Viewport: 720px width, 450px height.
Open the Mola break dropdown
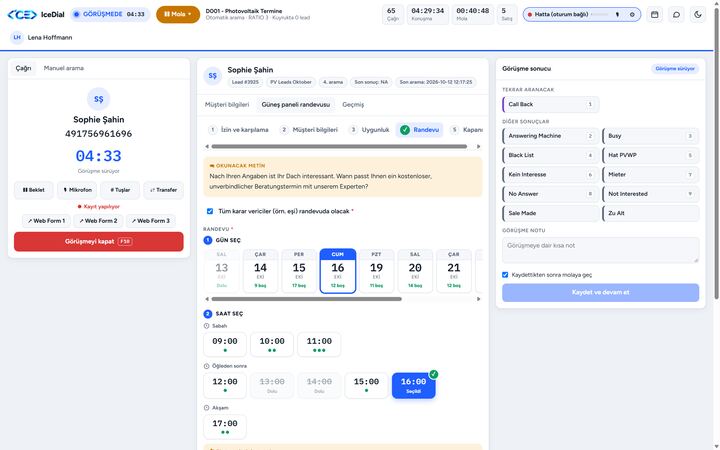pos(178,14)
